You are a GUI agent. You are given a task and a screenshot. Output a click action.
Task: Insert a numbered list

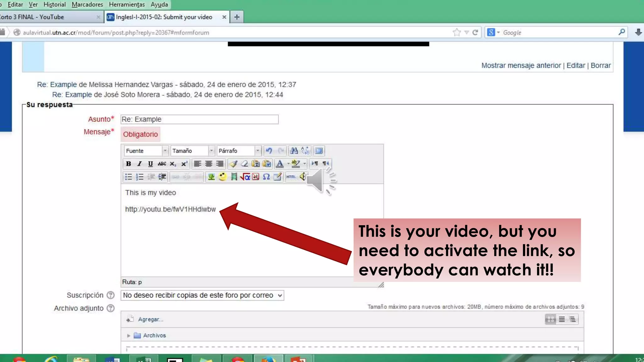click(x=140, y=177)
